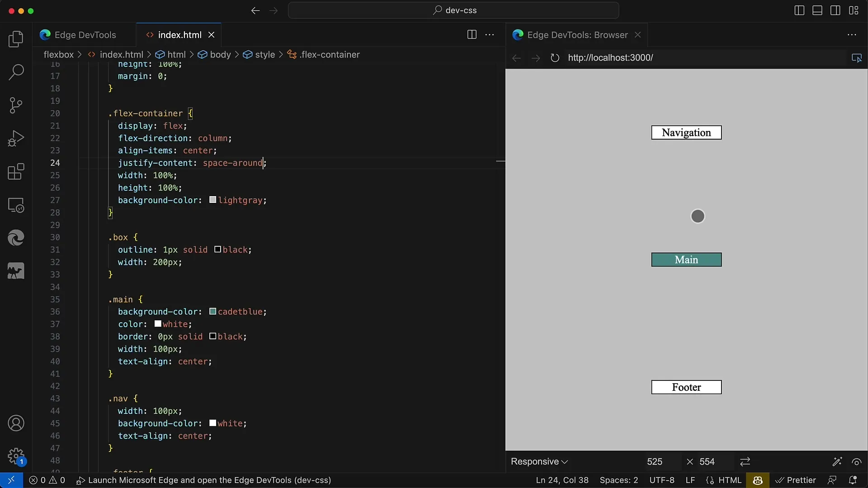Click the cadetblue color swatch on line 36
Screen dimensions: 868x488
(x=212, y=311)
